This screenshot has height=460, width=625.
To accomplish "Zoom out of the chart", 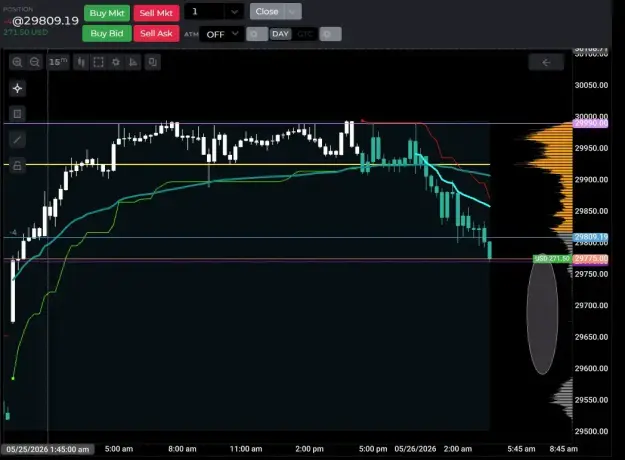I will point(35,62).
